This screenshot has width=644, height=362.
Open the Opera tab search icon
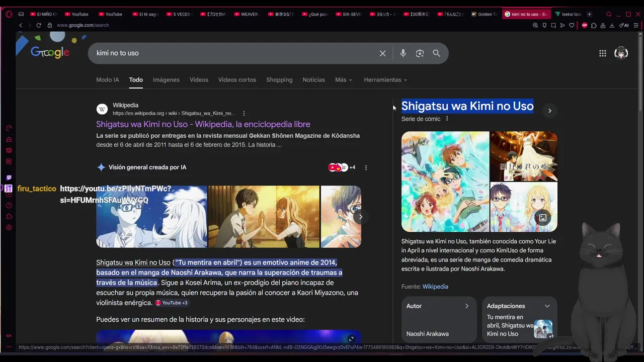609,14
